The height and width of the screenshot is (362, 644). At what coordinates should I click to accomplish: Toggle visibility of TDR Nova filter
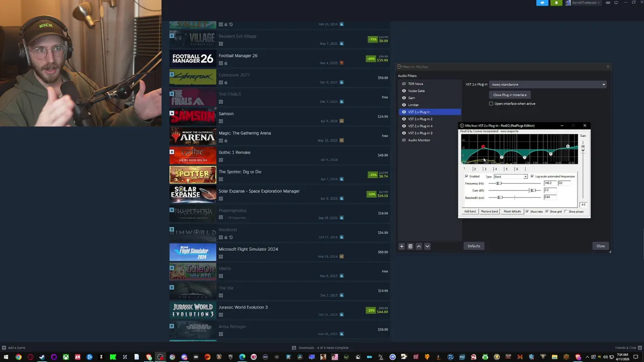[404, 84]
